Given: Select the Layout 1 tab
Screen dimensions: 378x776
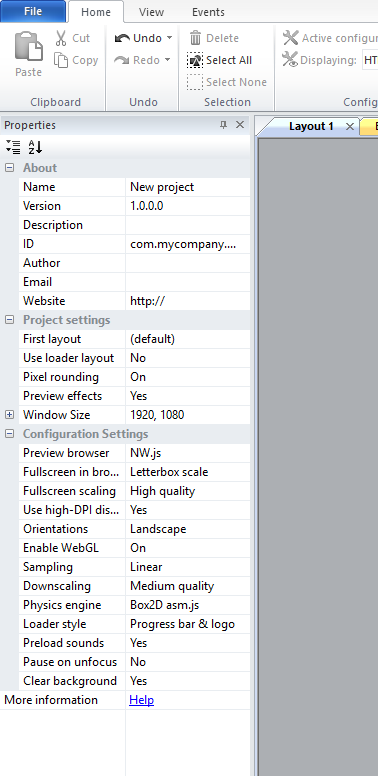Looking at the screenshot, I should coord(311,126).
